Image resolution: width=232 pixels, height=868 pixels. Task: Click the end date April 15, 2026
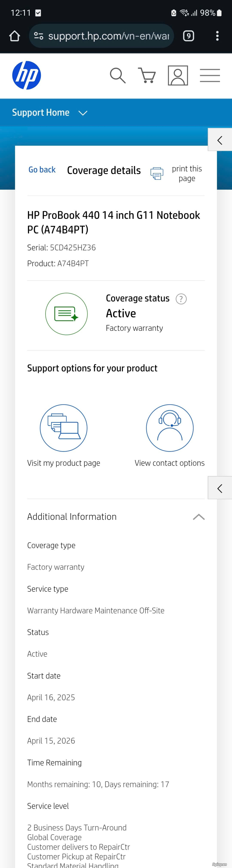(x=51, y=741)
